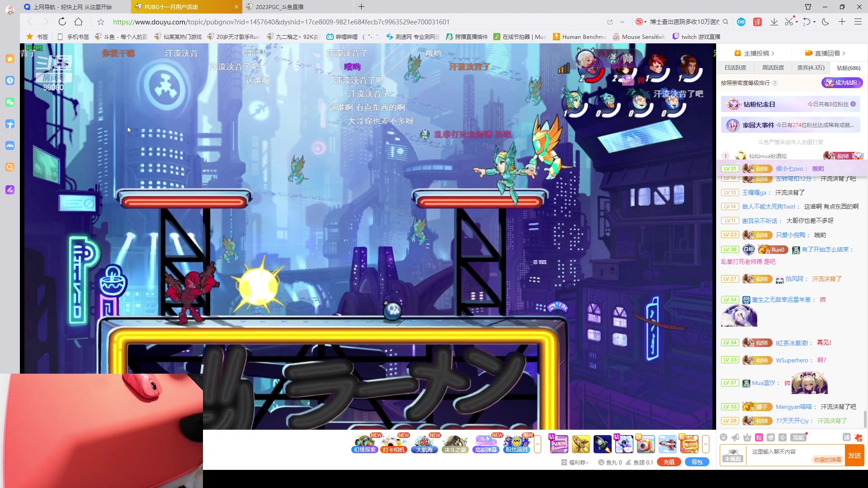
Task: Expand the gift list up arrow
Action: (x=705, y=444)
